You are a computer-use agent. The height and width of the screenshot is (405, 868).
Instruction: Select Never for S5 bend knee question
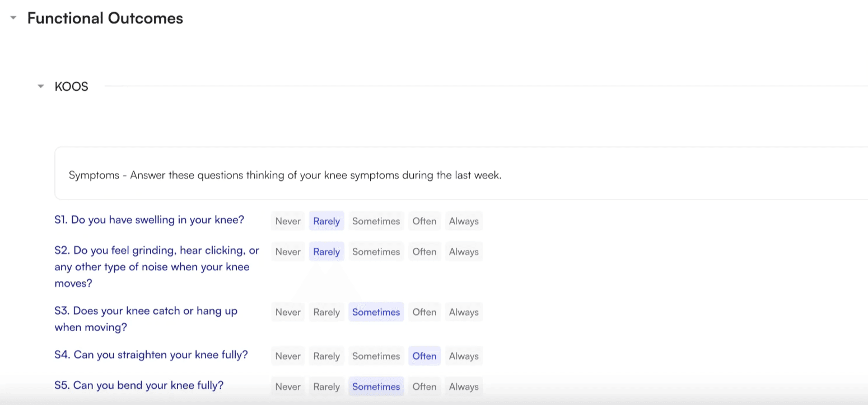click(x=288, y=387)
